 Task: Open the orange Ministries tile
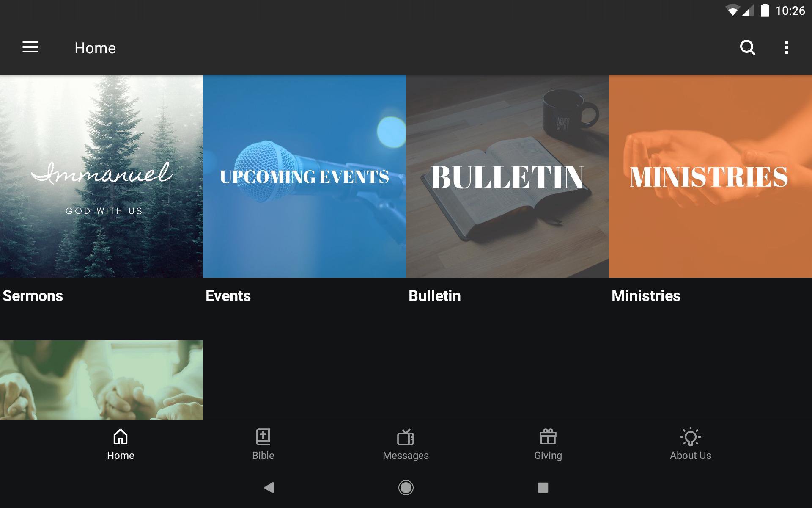pos(710,176)
